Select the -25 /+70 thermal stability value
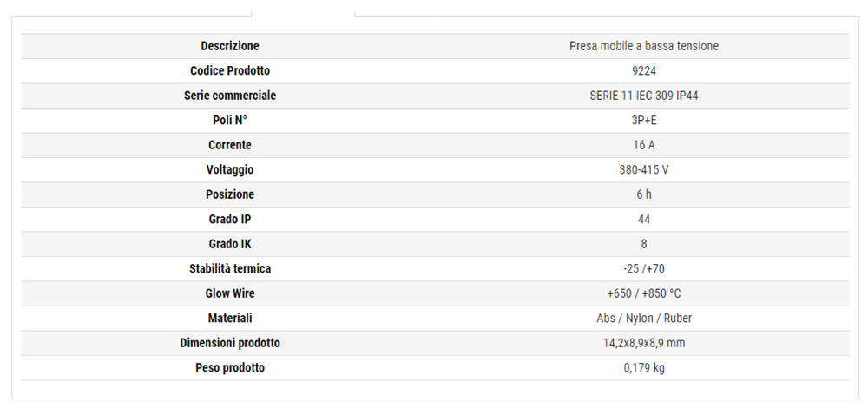868x415 pixels. point(644,269)
